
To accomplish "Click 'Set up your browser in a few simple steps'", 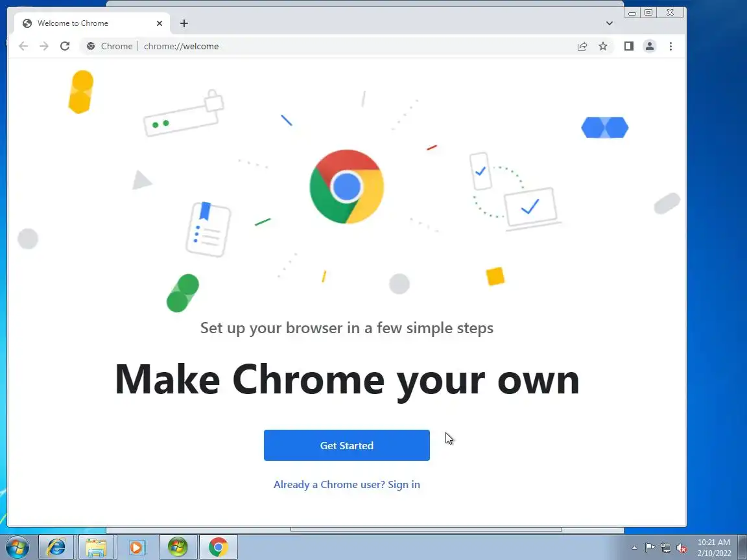I will pyautogui.click(x=347, y=327).
